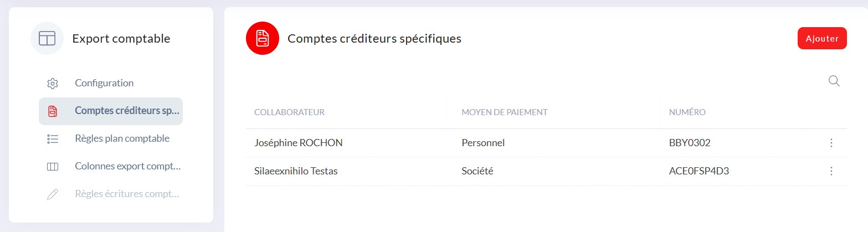Click the Colonnes export columns icon
The image size is (868, 232).
(x=53, y=167)
